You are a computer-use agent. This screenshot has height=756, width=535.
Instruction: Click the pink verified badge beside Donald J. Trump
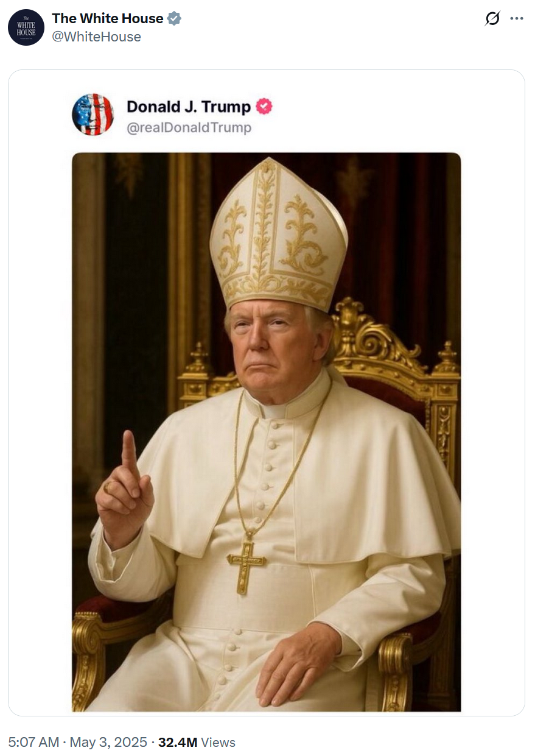pos(264,107)
